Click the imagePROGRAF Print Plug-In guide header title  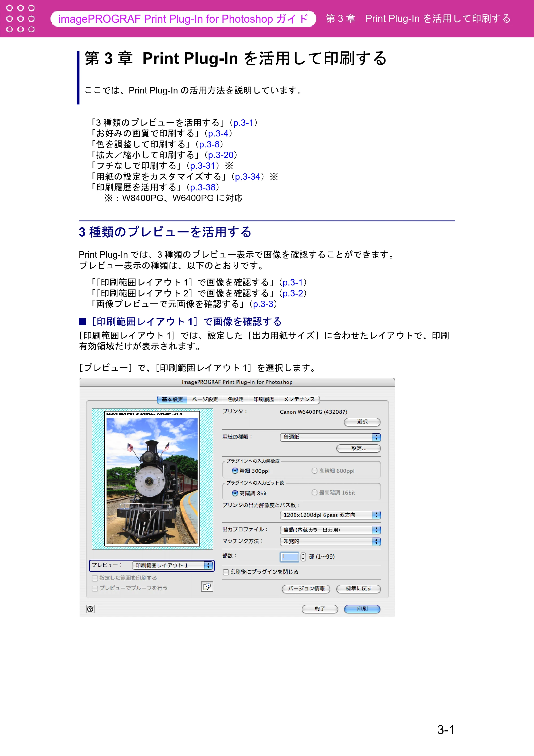(x=183, y=19)
